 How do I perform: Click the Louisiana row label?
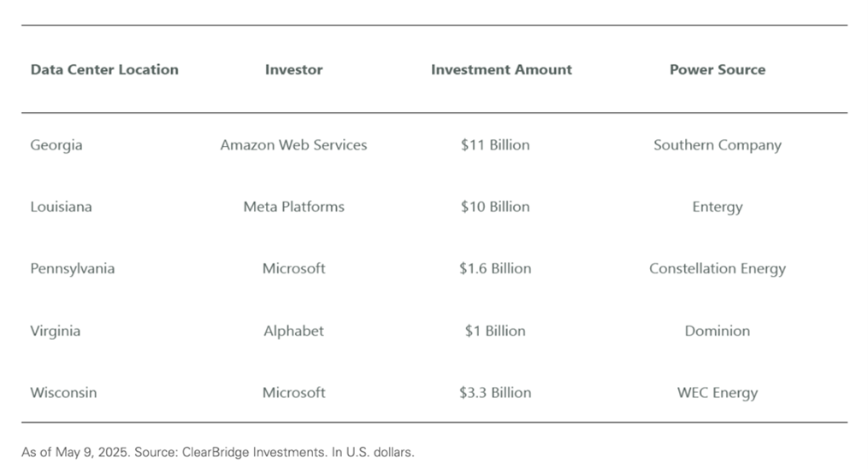pyautogui.click(x=61, y=207)
